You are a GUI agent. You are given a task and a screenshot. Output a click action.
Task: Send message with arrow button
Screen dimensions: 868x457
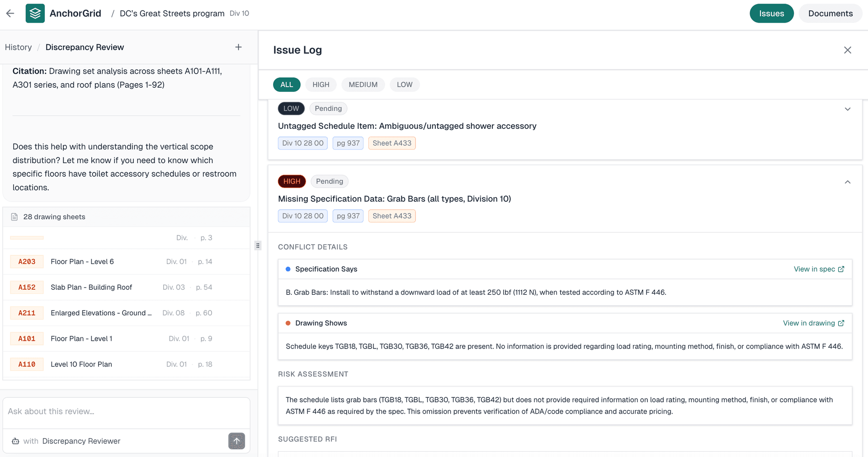[236, 441]
